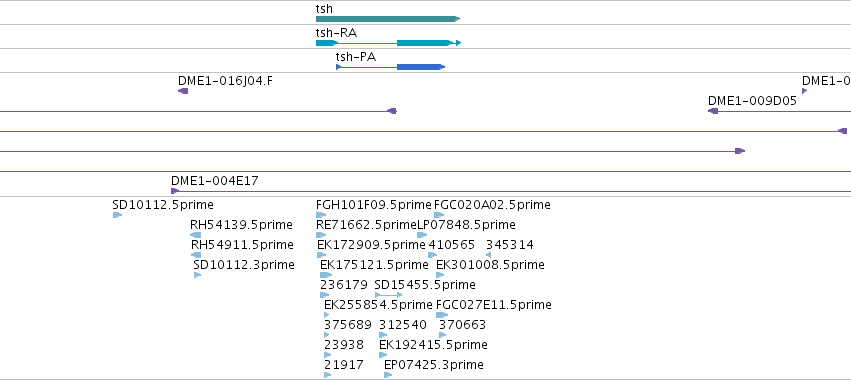Select the 21917 feature arrow

point(327,375)
